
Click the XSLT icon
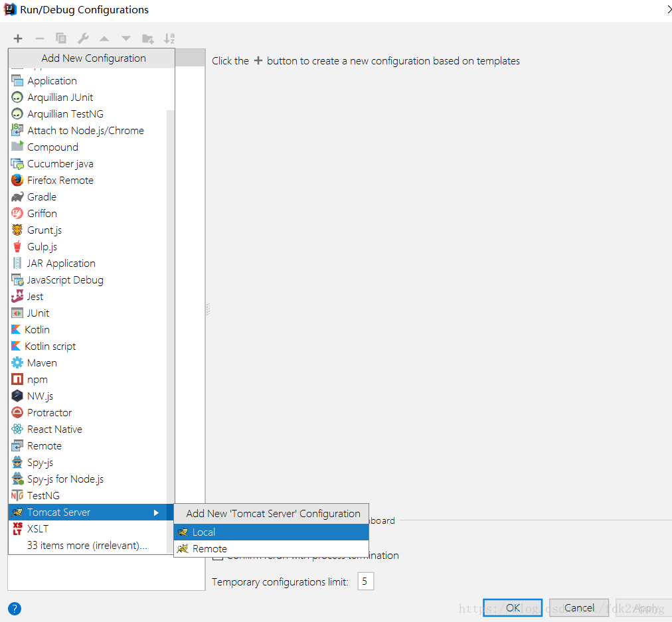17,528
